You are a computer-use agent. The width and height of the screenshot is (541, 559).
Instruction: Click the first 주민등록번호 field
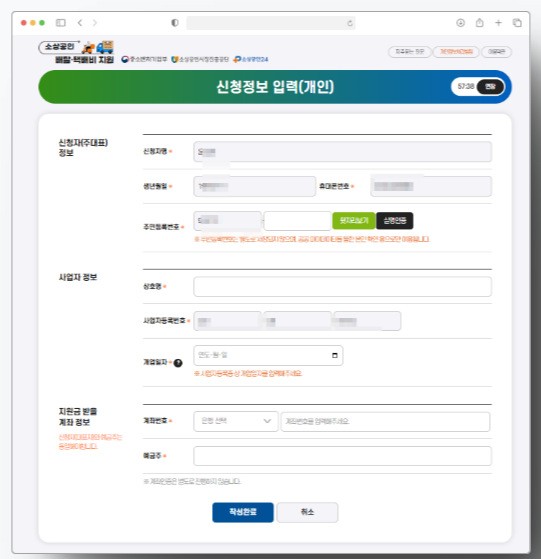point(227,221)
